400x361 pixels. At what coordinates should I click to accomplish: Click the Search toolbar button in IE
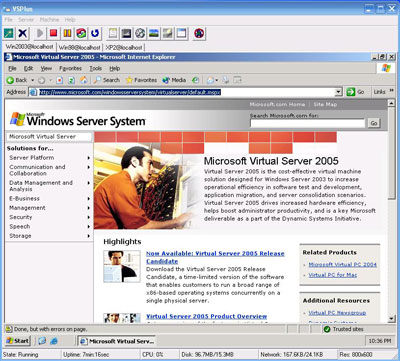[106, 80]
